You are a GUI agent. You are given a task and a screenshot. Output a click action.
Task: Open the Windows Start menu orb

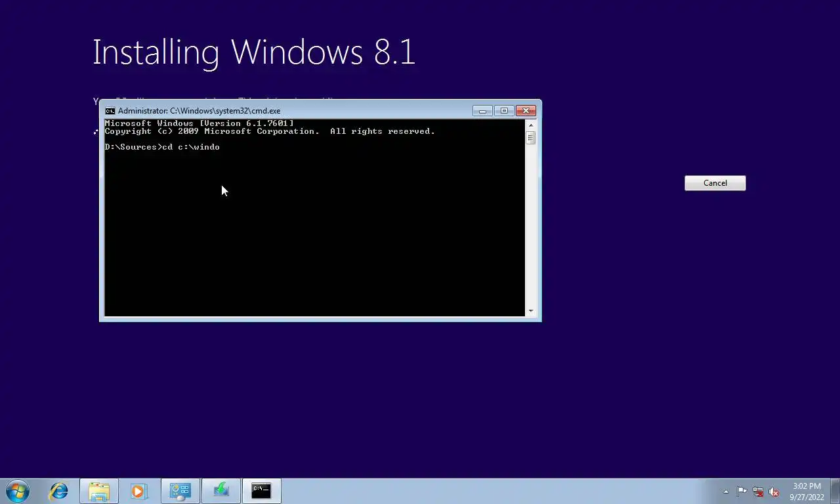pos(18,491)
